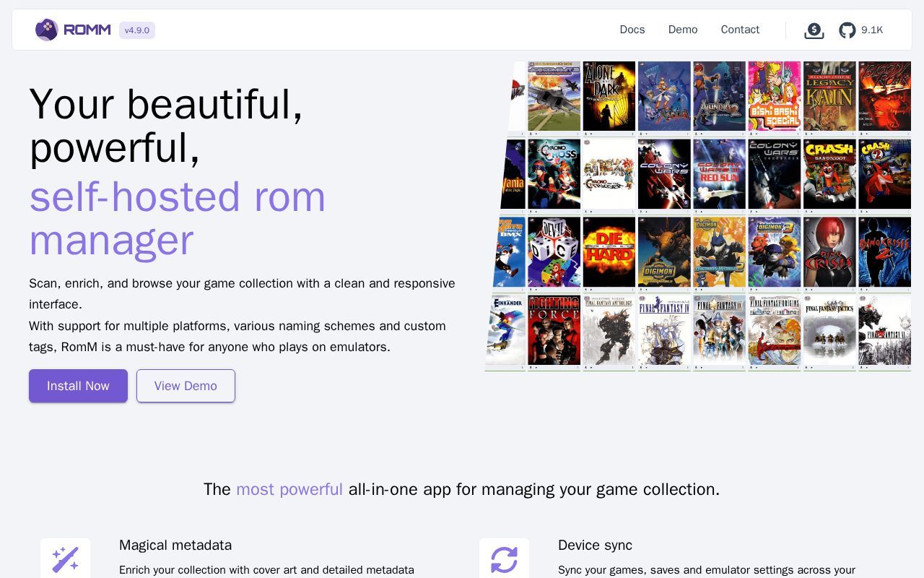
Task: Select the Bloody Roar cover
Action: tap(885, 96)
